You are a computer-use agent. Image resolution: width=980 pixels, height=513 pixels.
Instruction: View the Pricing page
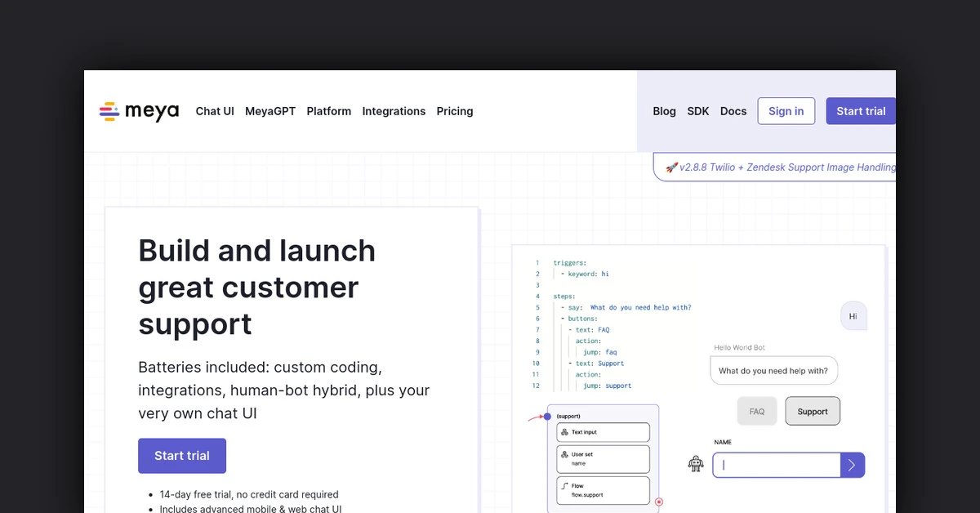pyautogui.click(x=455, y=111)
